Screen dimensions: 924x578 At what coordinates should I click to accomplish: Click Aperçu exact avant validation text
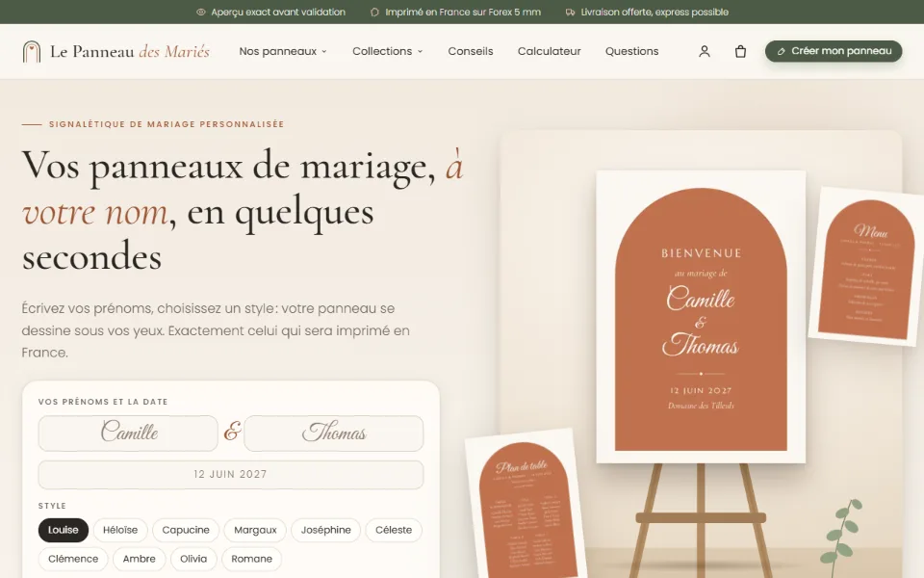click(278, 12)
